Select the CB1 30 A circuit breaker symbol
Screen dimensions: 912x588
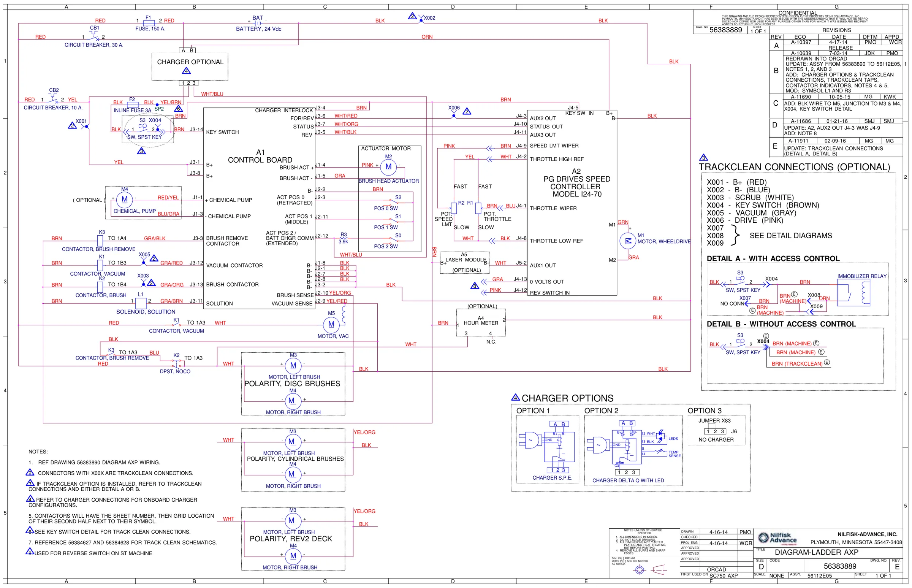click(x=94, y=36)
